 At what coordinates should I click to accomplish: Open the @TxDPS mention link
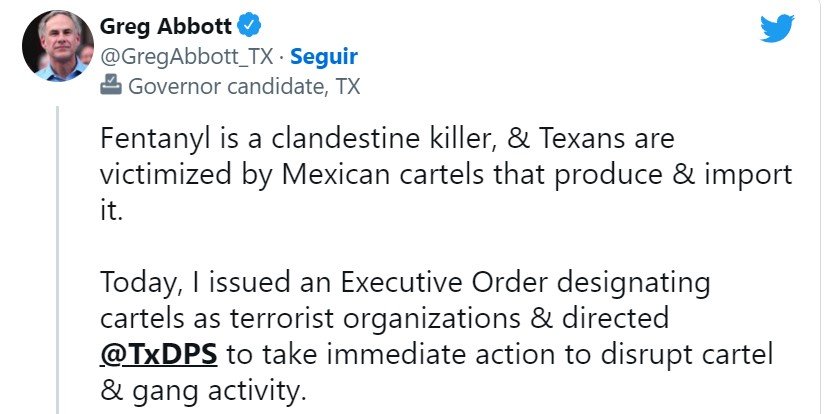[x=159, y=354]
